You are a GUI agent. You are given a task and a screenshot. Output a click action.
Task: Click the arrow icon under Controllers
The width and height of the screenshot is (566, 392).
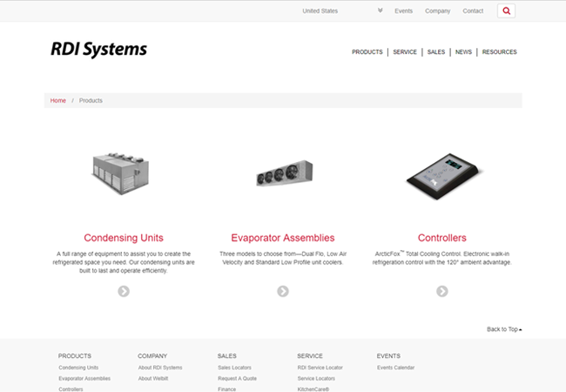442,291
